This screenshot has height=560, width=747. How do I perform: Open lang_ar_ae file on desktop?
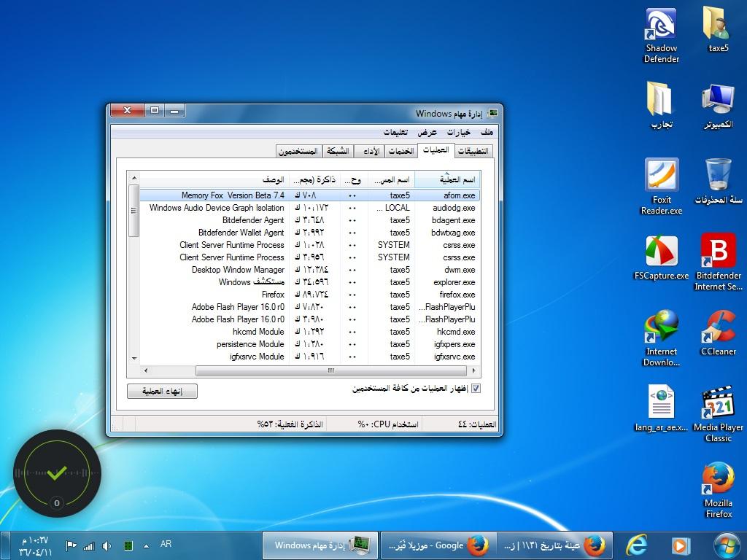[x=661, y=408]
